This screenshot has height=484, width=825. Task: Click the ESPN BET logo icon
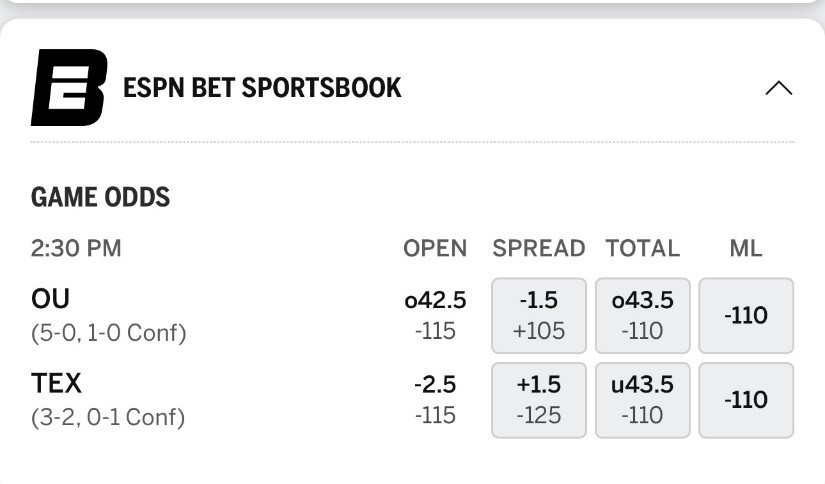tap(68, 87)
